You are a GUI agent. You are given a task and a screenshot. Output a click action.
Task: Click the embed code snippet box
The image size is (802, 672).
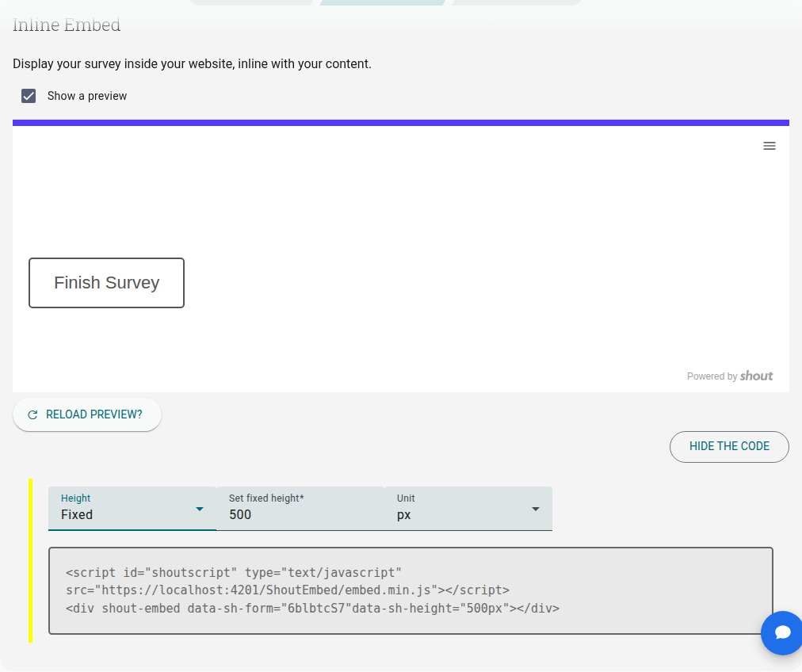click(x=411, y=590)
